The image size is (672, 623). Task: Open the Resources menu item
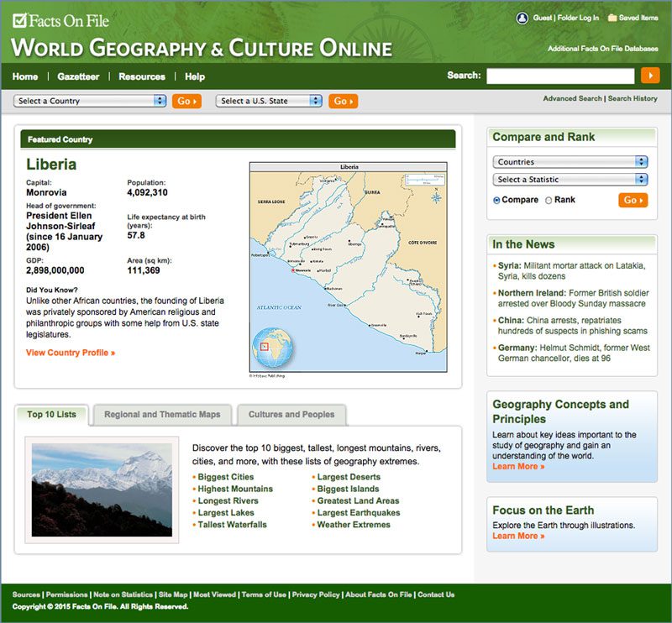coord(142,76)
